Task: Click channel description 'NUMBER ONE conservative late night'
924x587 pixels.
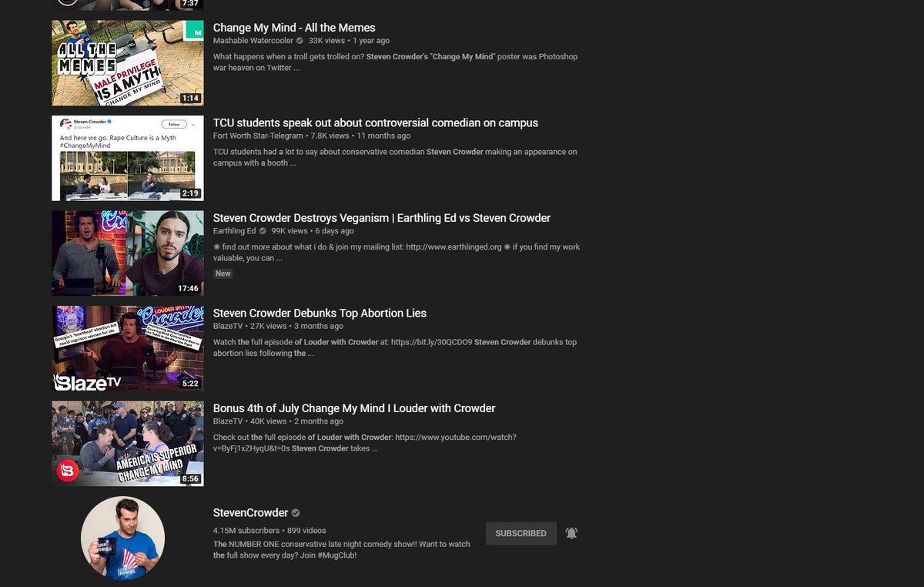Action: click(x=342, y=549)
